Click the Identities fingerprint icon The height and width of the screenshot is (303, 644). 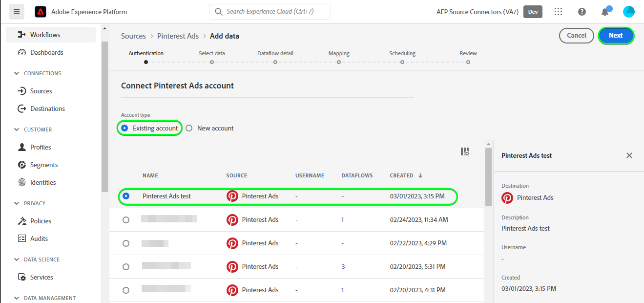pos(21,182)
